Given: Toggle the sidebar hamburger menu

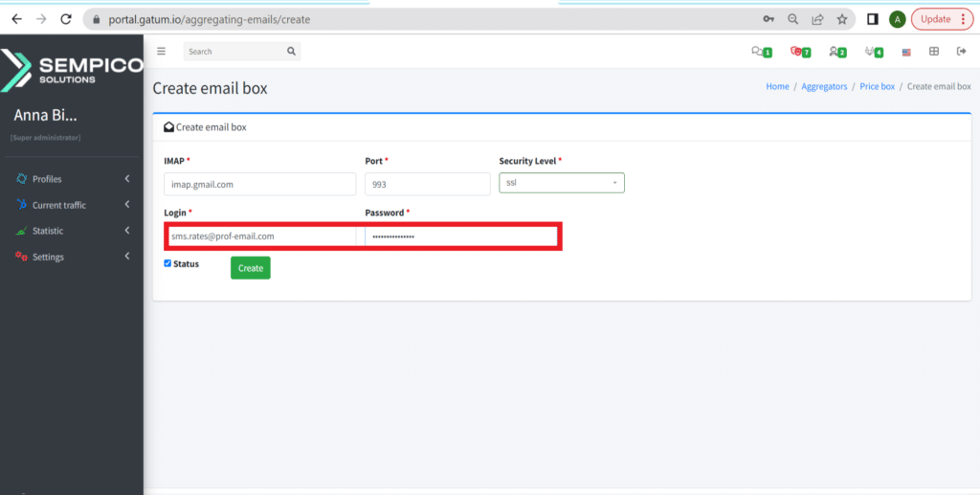Looking at the screenshot, I should [161, 52].
